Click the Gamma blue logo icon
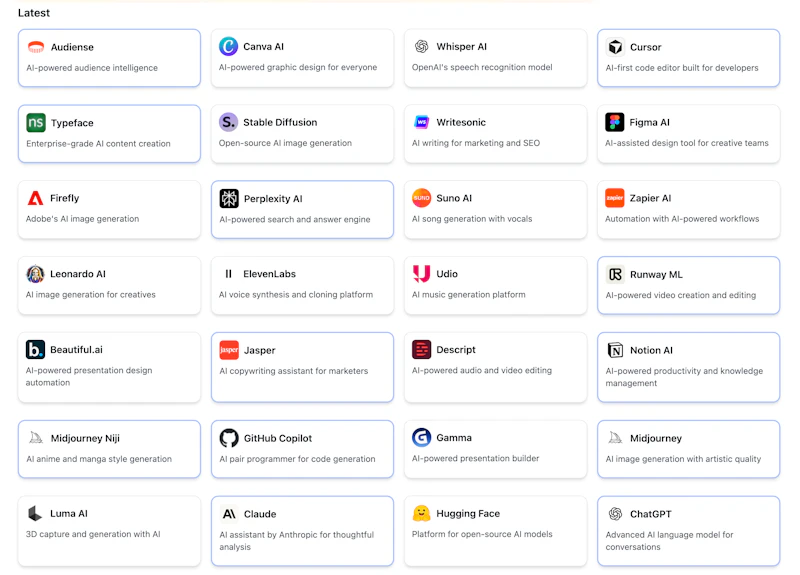 tap(421, 437)
